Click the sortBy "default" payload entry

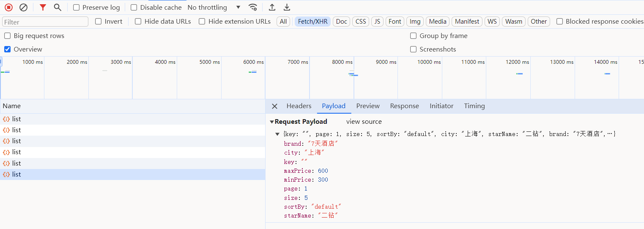click(x=312, y=207)
